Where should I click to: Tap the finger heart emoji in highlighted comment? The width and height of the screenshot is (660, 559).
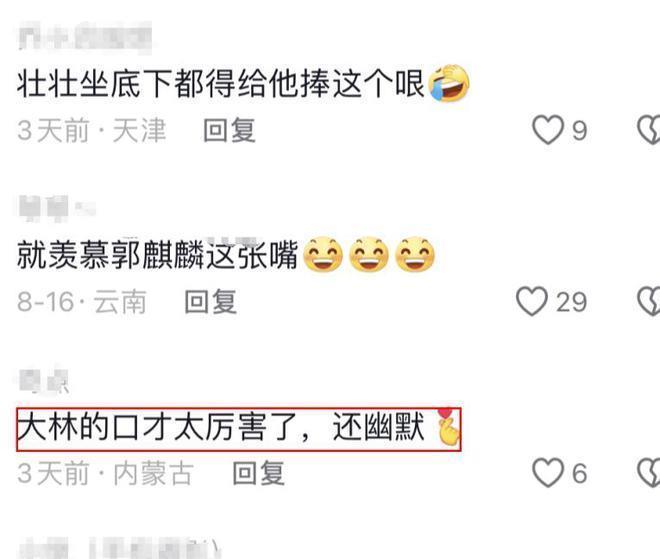pos(448,427)
